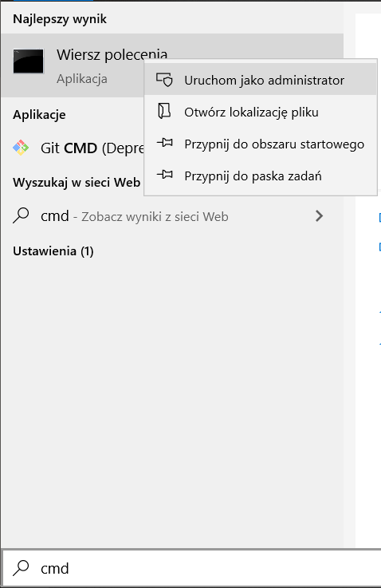Open cmd - Zobacz wyniki z sieci Web
Screen dimensions: 381x588
[x=172, y=216]
